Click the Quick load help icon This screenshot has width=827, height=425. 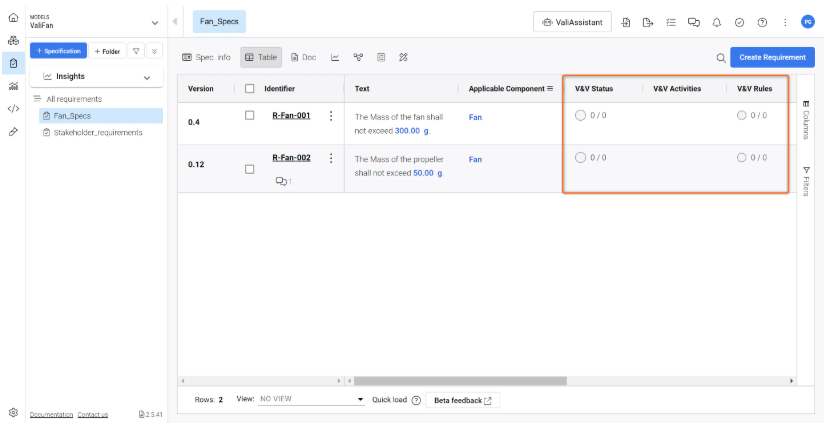[416, 400]
